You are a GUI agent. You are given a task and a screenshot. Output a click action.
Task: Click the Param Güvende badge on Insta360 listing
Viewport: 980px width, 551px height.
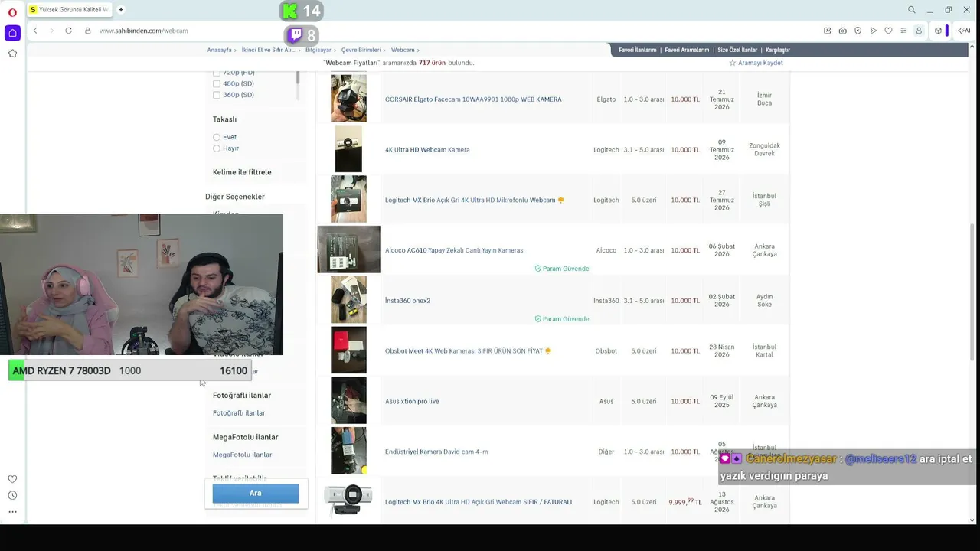[562, 319]
